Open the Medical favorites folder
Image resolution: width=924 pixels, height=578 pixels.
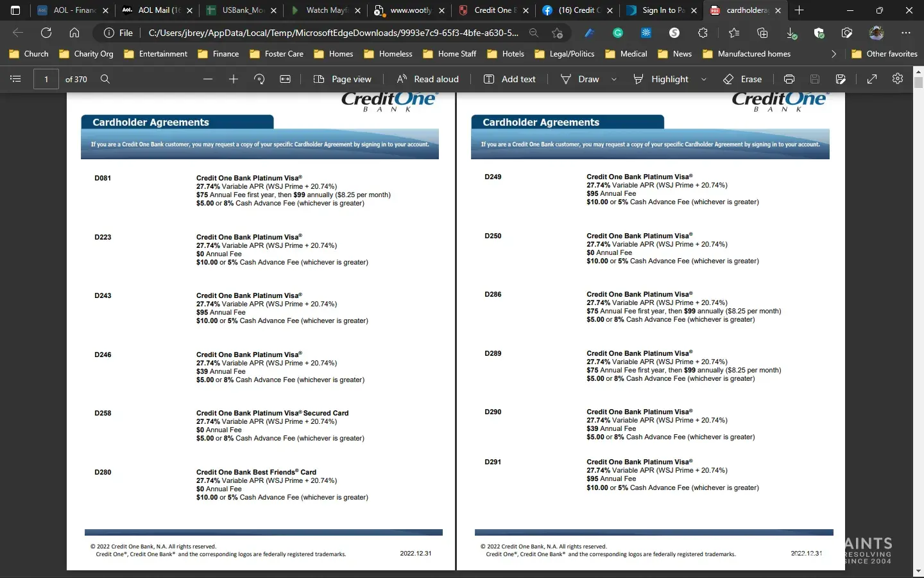click(626, 54)
